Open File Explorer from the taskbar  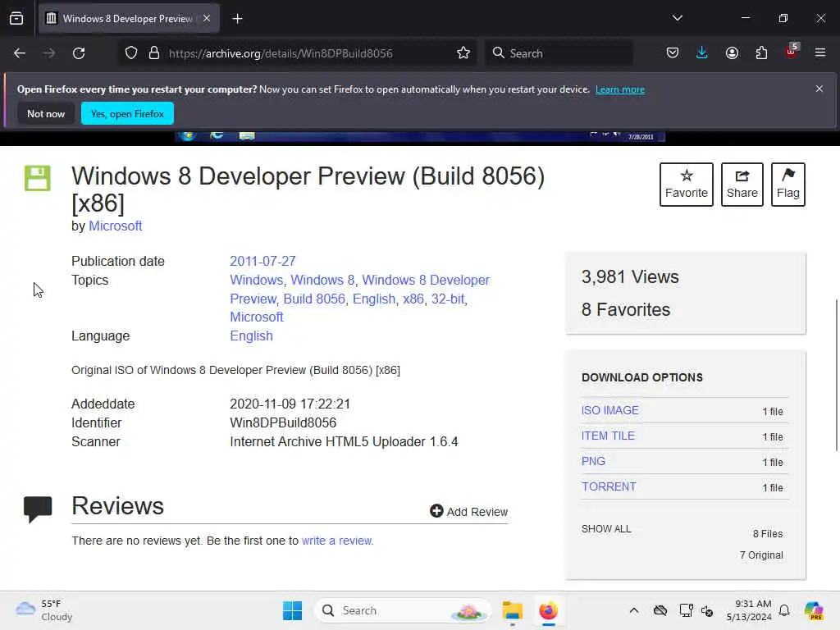(512, 610)
